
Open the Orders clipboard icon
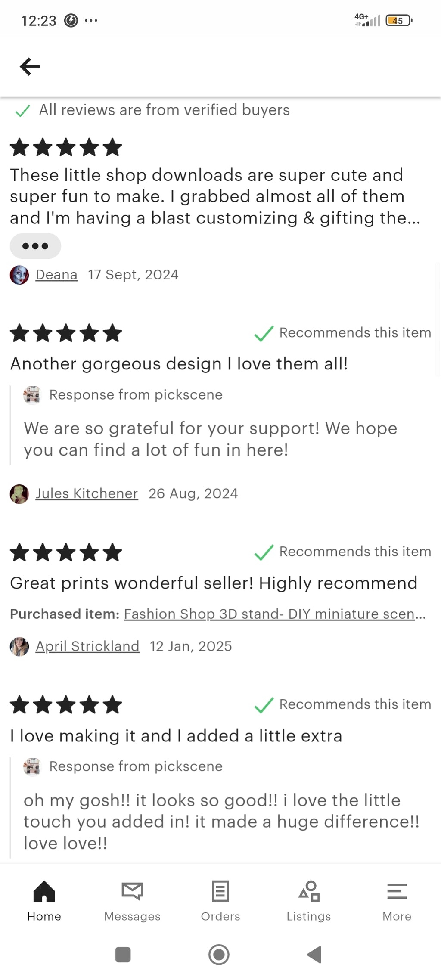coord(220,891)
